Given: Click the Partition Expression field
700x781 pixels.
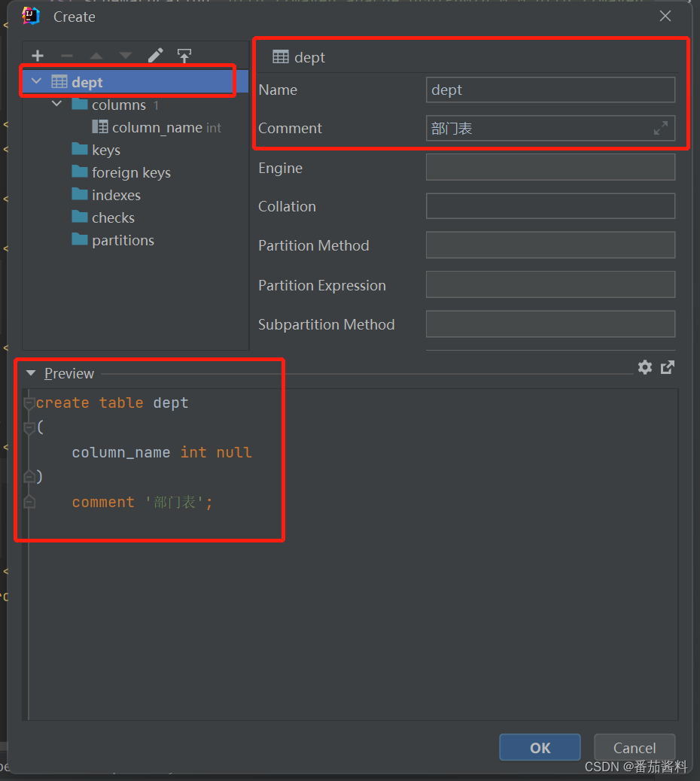Looking at the screenshot, I should coord(550,284).
